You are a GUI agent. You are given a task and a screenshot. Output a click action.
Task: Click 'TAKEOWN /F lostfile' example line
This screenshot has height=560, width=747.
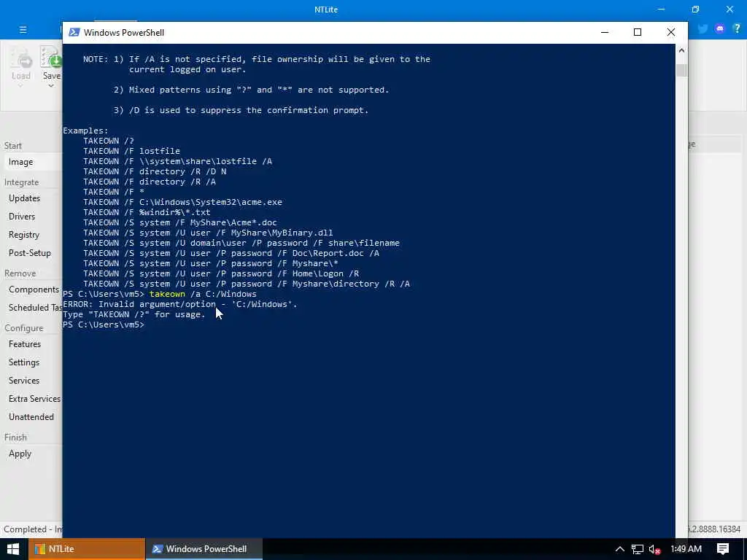[x=131, y=151]
